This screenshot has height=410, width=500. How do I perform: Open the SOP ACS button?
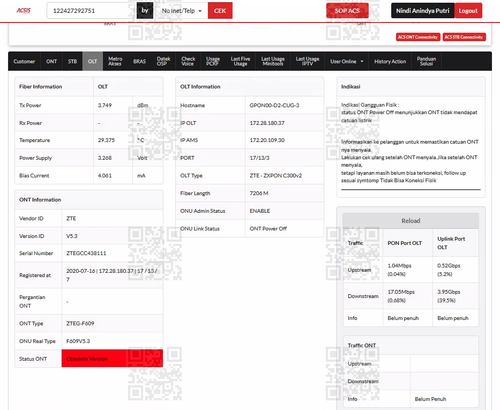(x=347, y=11)
